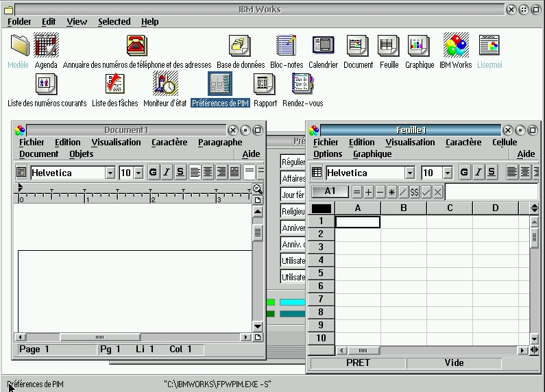Click the formula input field in Feuille1

[490, 192]
